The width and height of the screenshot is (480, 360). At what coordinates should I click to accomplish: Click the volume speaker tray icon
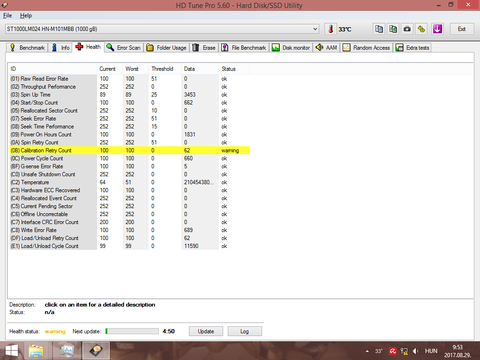click(x=416, y=351)
